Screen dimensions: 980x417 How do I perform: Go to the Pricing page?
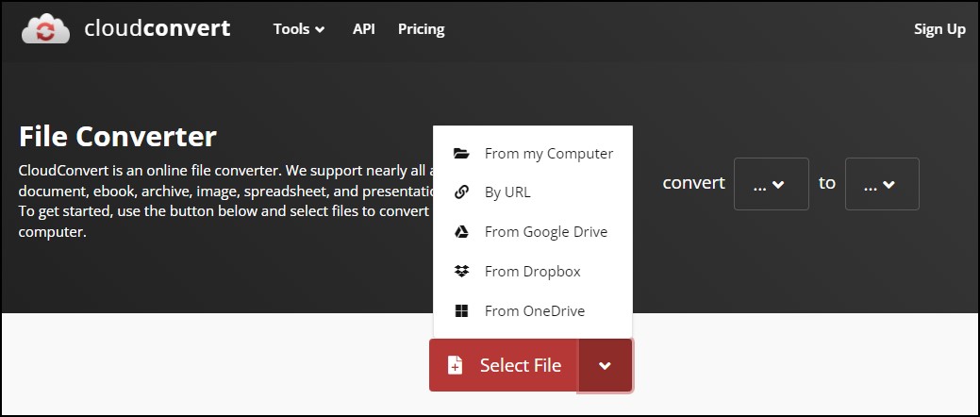[422, 29]
